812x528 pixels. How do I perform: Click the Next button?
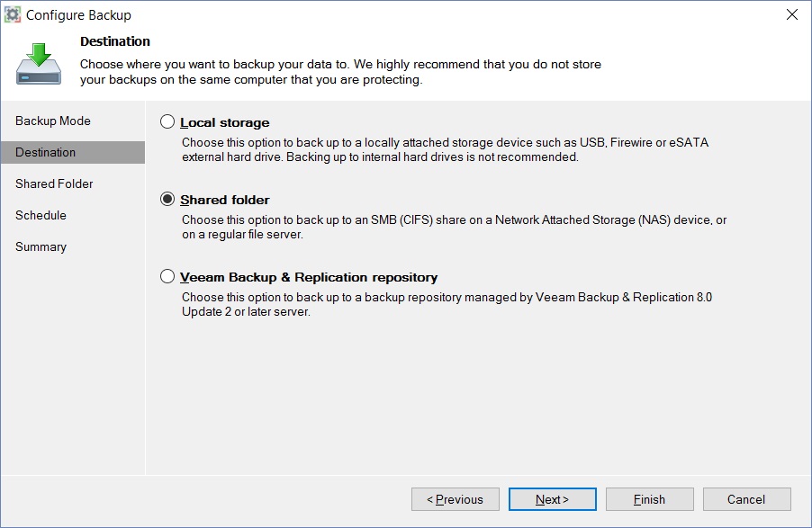[553, 499]
